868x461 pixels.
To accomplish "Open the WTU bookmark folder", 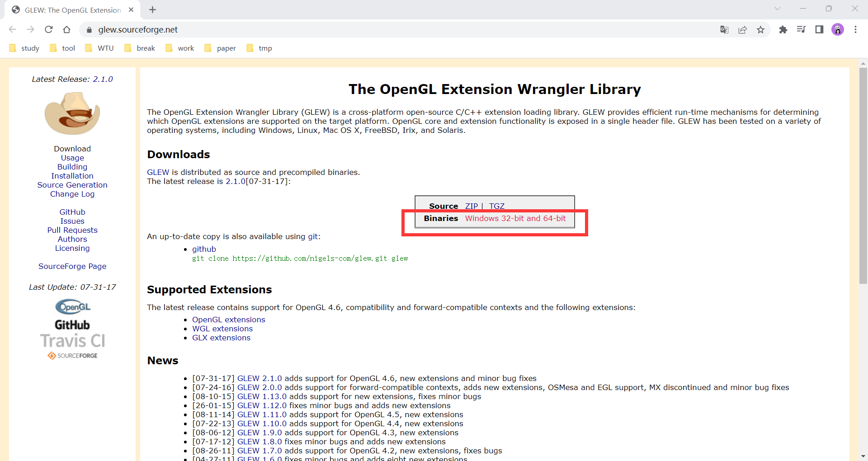I will [99, 48].
